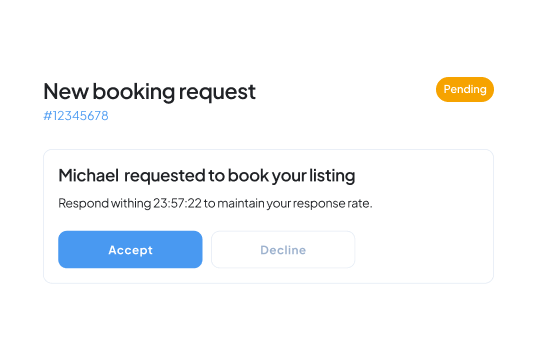Click Michael's name in the card title
This screenshot has height=360, width=536.
pos(89,175)
